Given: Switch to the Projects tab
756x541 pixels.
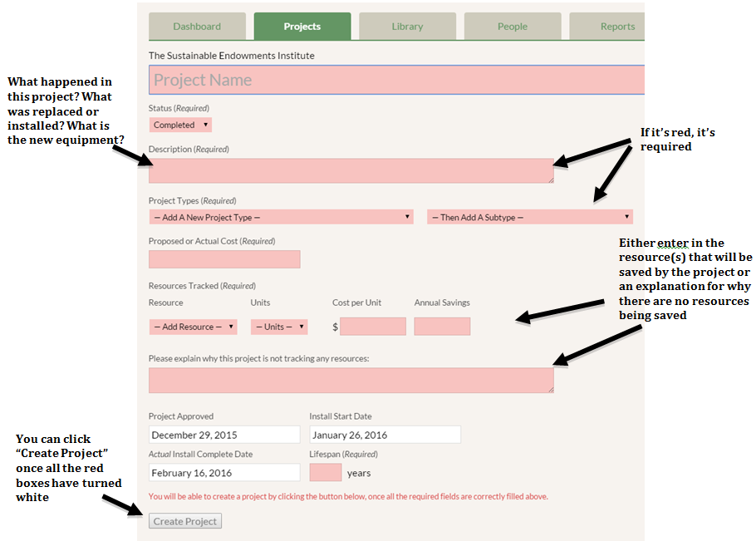Looking at the screenshot, I should click(x=302, y=27).
